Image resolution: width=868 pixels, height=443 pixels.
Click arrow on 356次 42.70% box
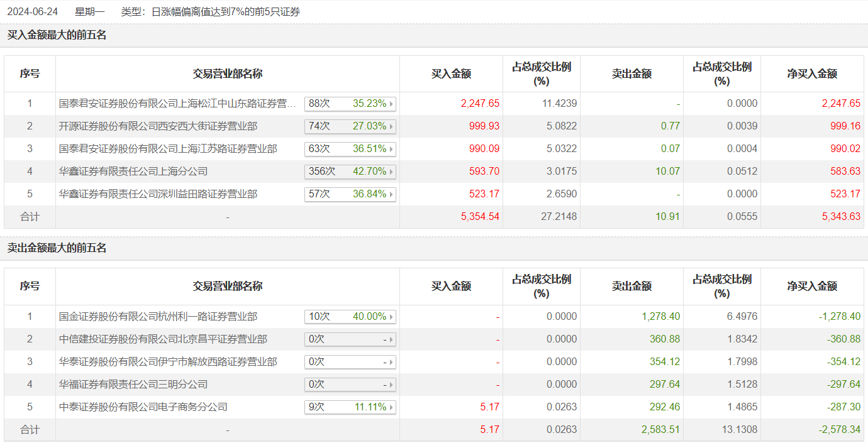[391, 172]
